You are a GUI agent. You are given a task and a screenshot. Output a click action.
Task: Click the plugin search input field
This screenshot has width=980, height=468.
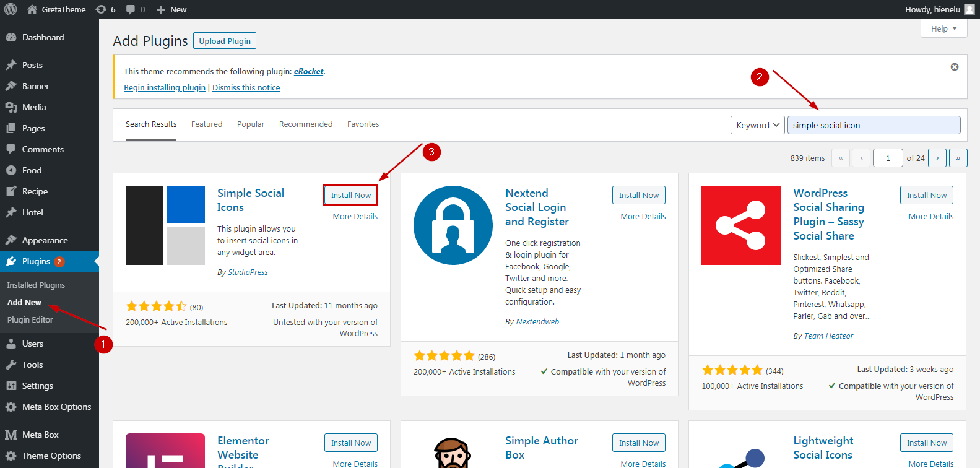pyautogui.click(x=874, y=125)
